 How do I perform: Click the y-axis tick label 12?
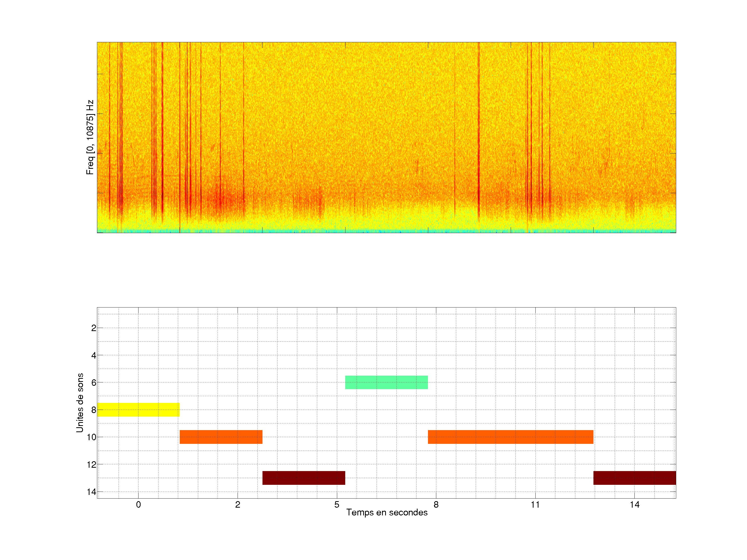coord(92,465)
